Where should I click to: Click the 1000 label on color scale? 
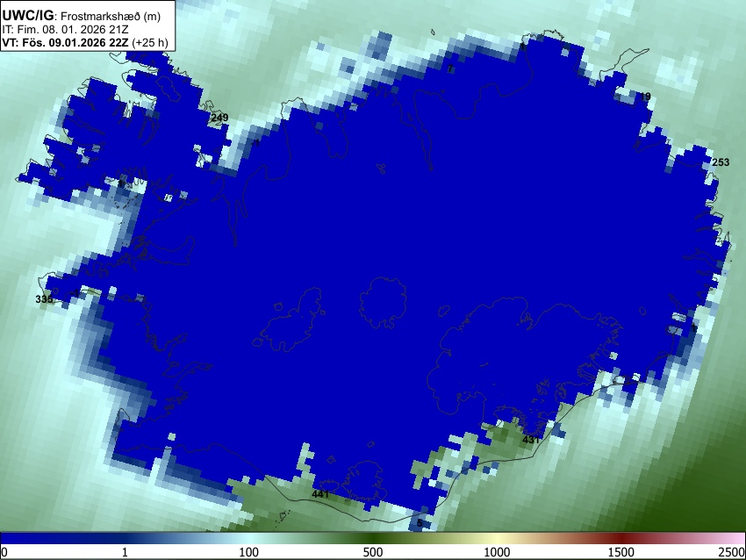[497, 552]
